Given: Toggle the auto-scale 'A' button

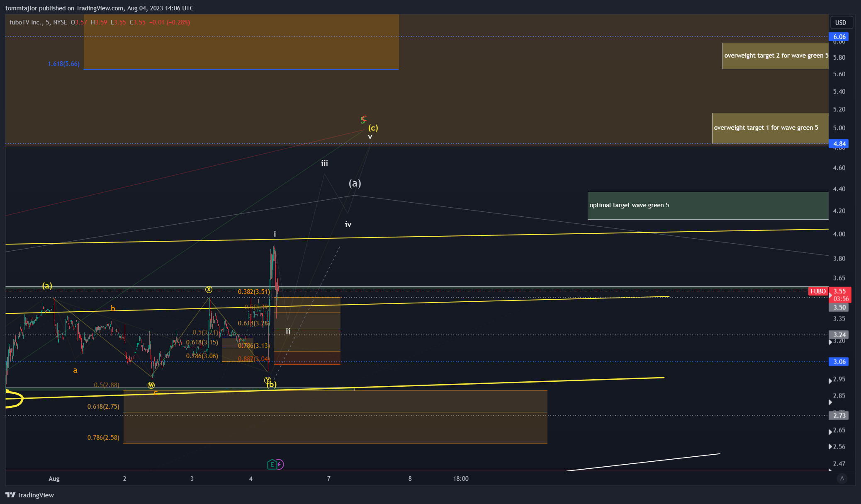Looking at the screenshot, I should coord(842,478).
